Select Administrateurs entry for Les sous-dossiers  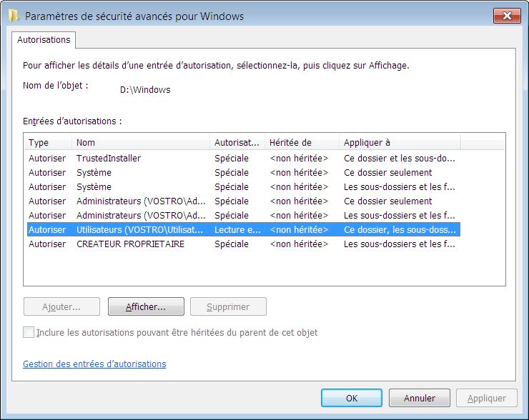click(243, 216)
